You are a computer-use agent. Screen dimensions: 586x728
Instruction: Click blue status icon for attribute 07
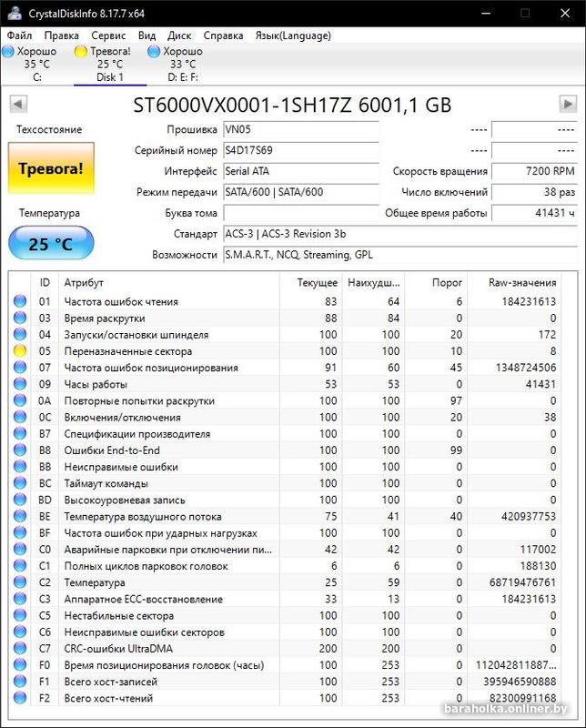click(20, 368)
